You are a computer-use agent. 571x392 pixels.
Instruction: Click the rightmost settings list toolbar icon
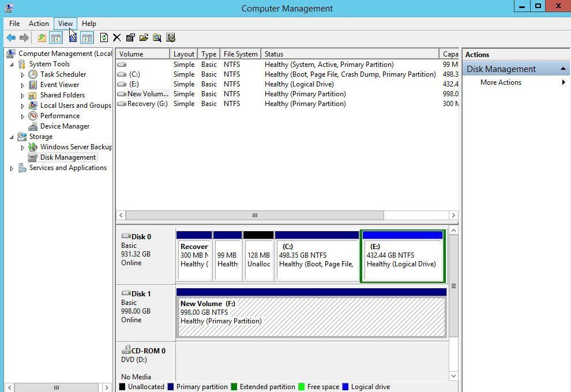pyautogui.click(x=171, y=38)
